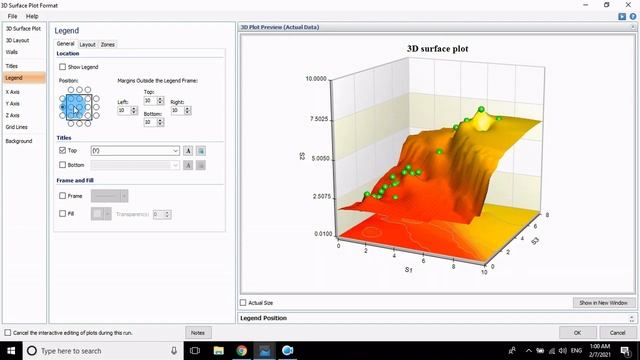Check Cancel the interactive editing of plots

click(8, 333)
